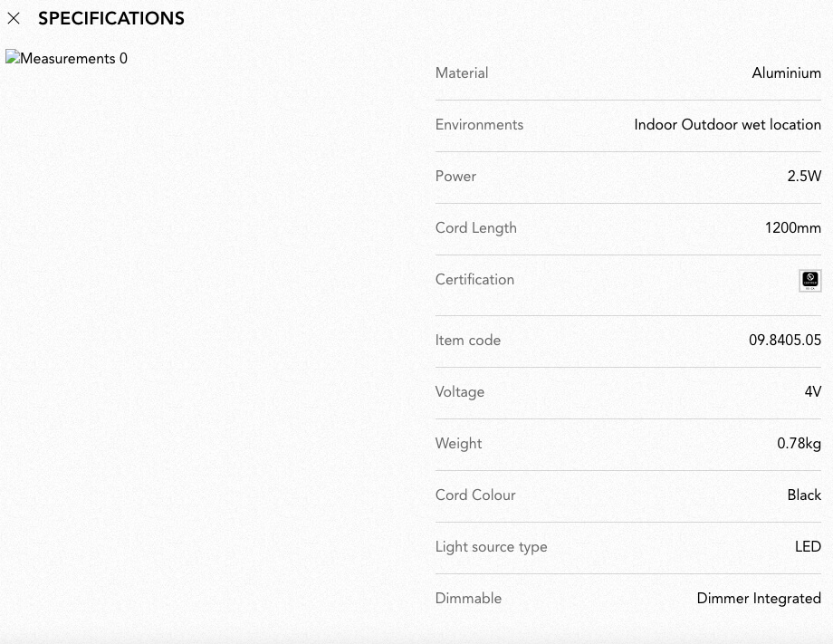Image resolution: width=833 pixels, height=644 pixels.
Task: Click the 0.78kg weight value
Action: [799, 443]
